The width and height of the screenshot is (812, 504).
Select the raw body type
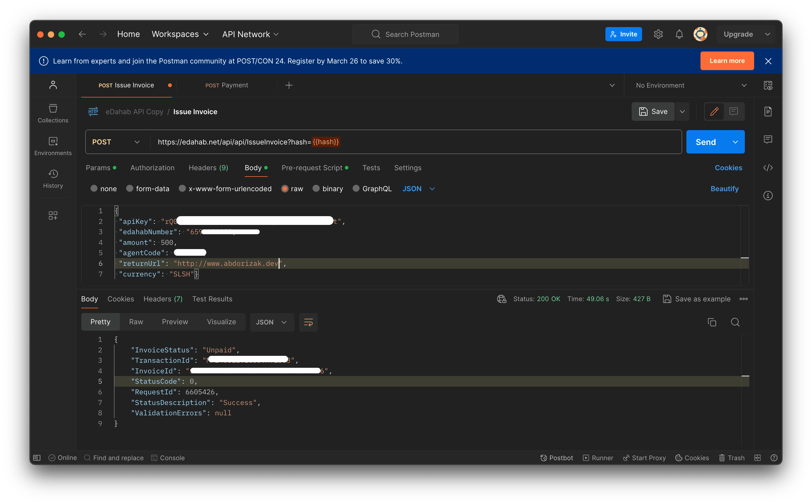pos(292,189)
